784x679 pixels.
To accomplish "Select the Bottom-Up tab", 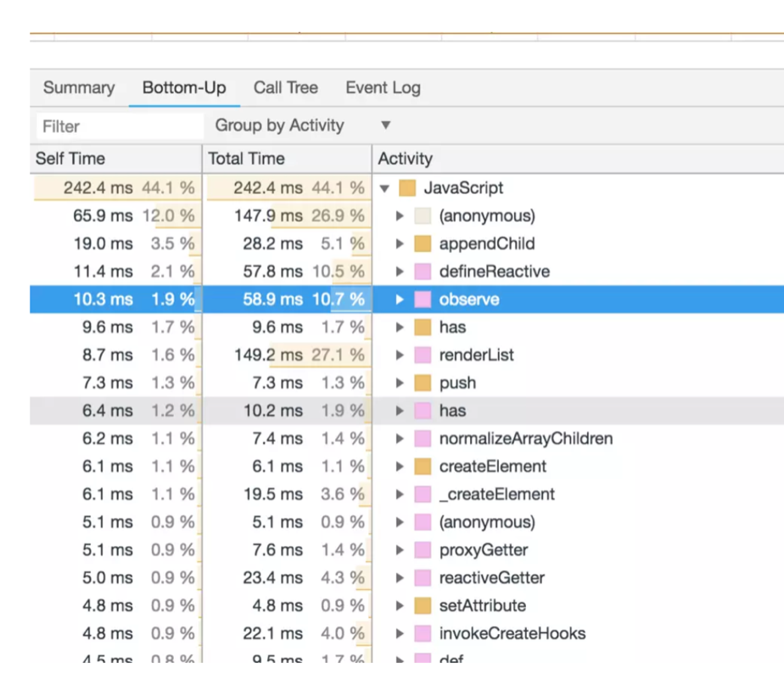I will coord(184,87).
